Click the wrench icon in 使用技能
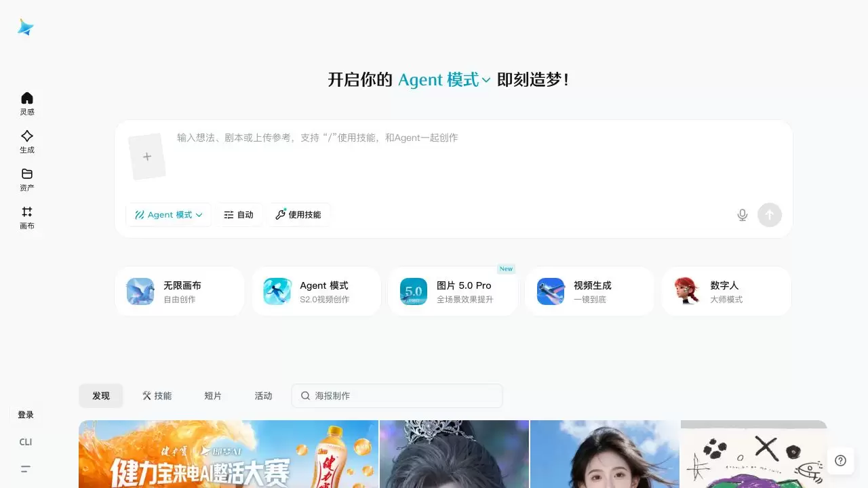 pyautogui.click(x=280, y=214)
